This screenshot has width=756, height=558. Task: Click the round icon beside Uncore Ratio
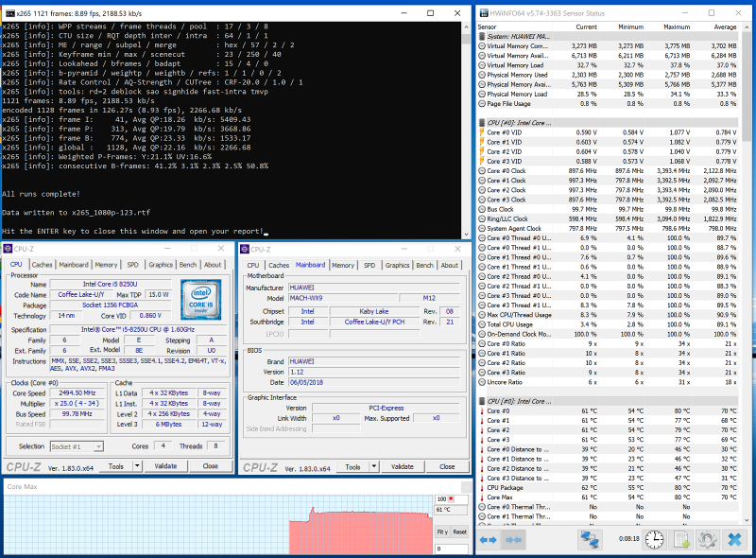coord(482,382)
